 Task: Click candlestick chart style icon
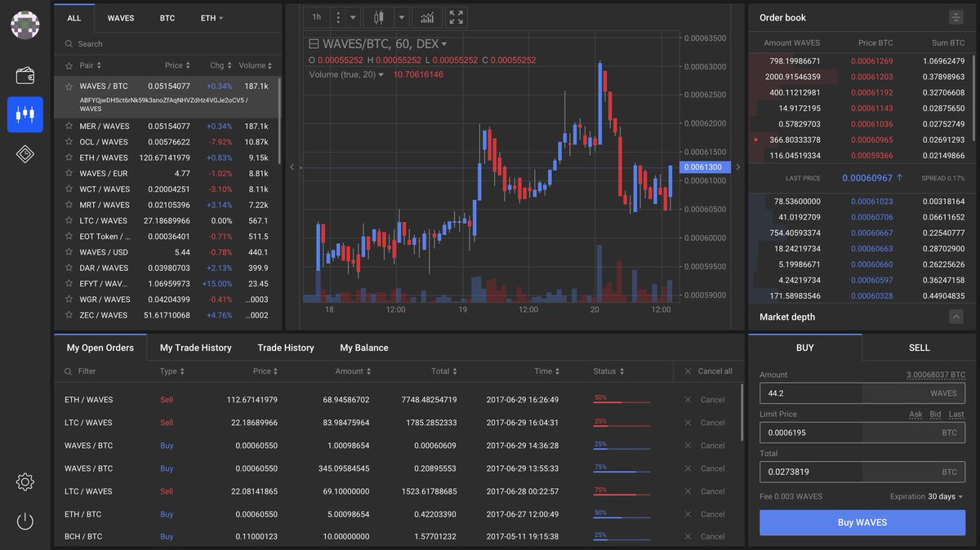pos(377,17)
